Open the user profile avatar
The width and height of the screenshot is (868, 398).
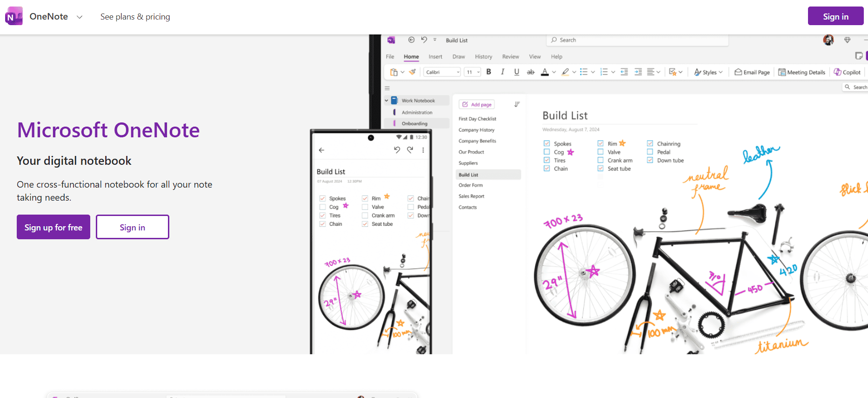coord(828,40)
